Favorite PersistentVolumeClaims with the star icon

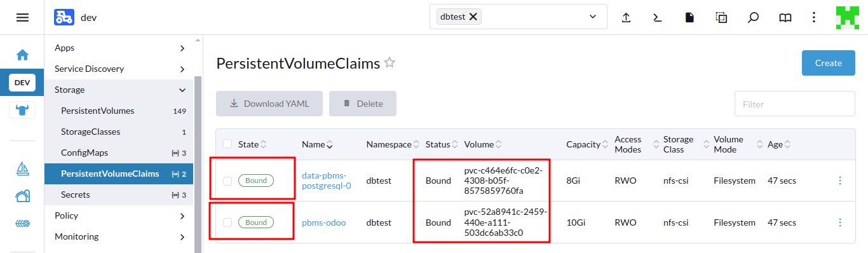click(390, 63)
